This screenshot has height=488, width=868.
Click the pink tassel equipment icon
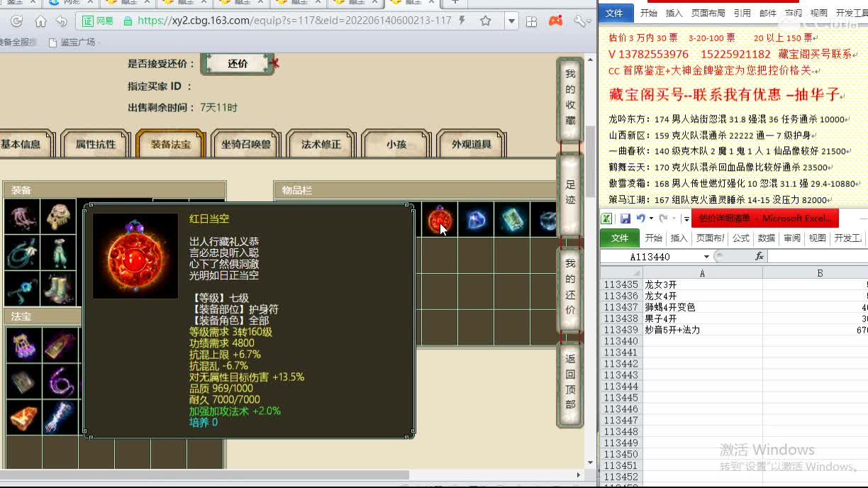pos(22,216)
